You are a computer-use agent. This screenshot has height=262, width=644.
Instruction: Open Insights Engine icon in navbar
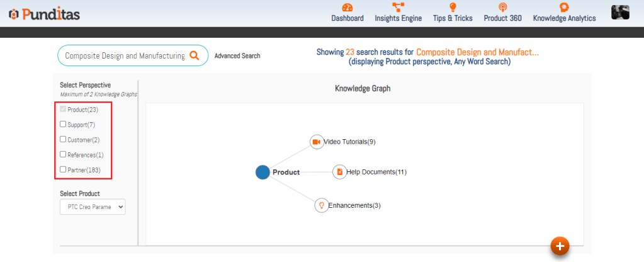click(398, 8)
